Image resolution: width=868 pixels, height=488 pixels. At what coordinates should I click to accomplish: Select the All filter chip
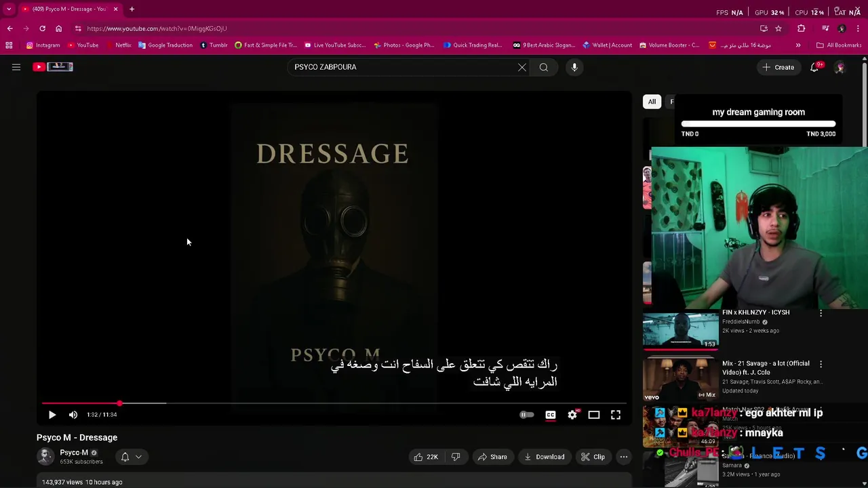(652, 102)
